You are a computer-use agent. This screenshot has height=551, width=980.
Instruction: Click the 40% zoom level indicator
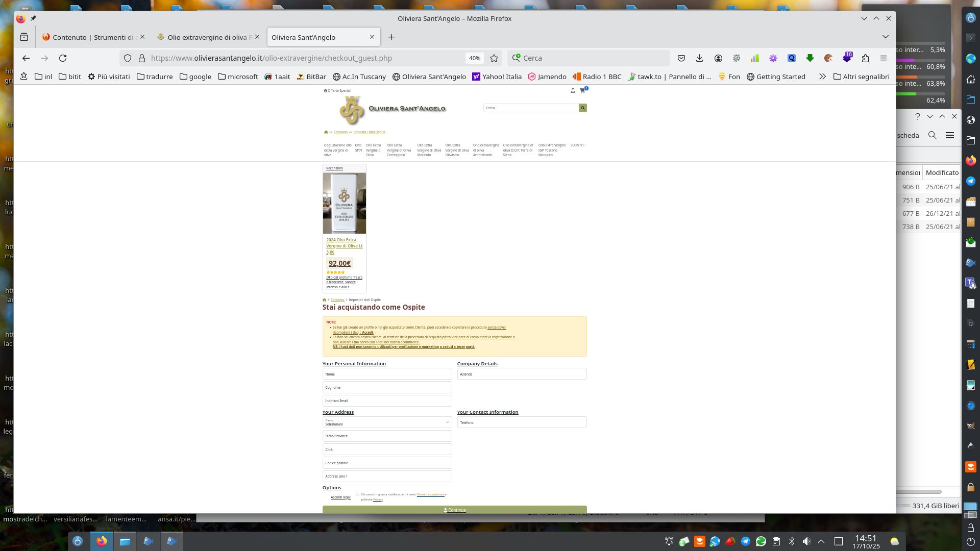click(475, 58)
